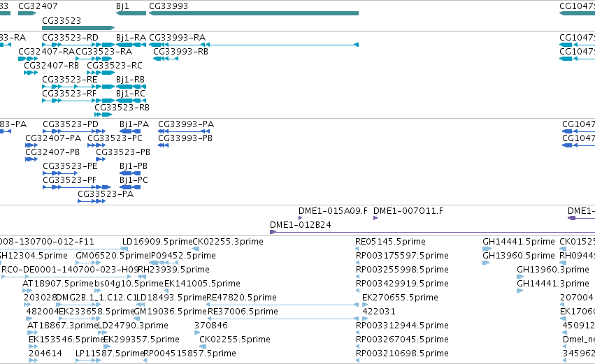
Task: Open the EK299357.5prime EST
Action: (x=108, y=347)
